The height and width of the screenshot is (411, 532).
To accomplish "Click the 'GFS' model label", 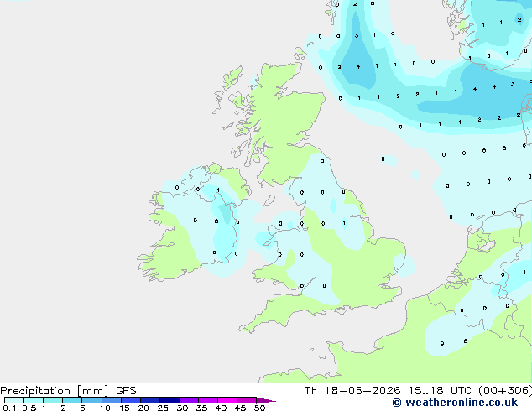I will pos(126,391).
